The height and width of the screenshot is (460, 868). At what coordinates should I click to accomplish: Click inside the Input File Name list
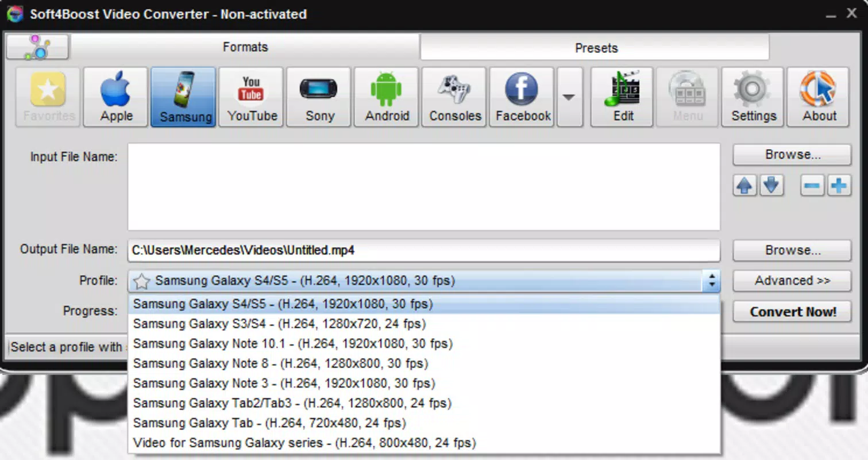click(x=424, y=187)
